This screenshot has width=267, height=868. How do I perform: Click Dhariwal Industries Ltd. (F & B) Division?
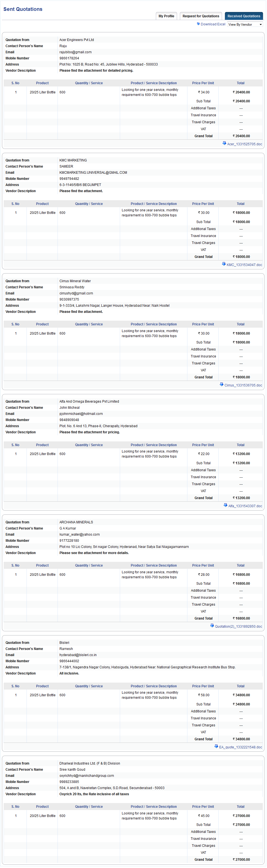tap(89, 763)
